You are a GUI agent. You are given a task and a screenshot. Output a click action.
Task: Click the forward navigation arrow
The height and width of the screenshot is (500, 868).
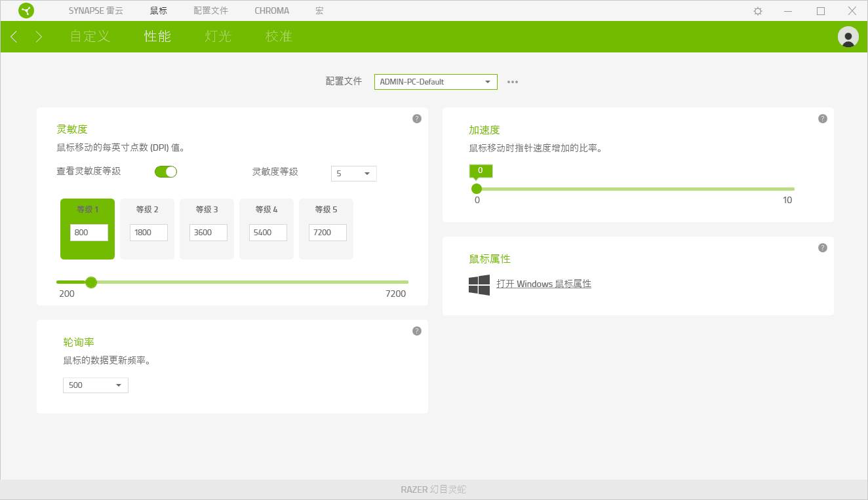tap(39, 37)
